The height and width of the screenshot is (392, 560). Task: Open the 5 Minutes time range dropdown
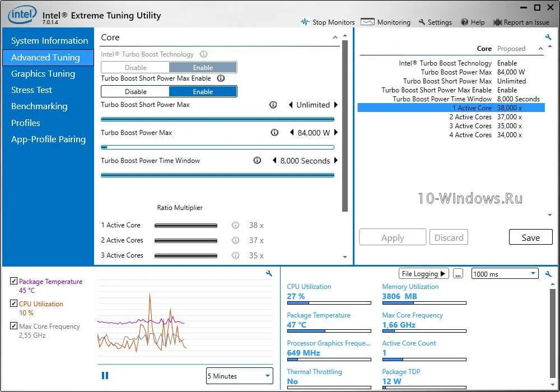(239, 376)
